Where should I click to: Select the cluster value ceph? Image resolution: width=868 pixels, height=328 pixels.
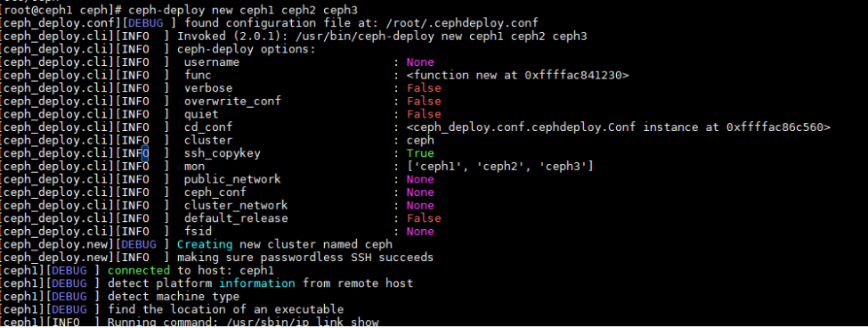tap(420, 140)
